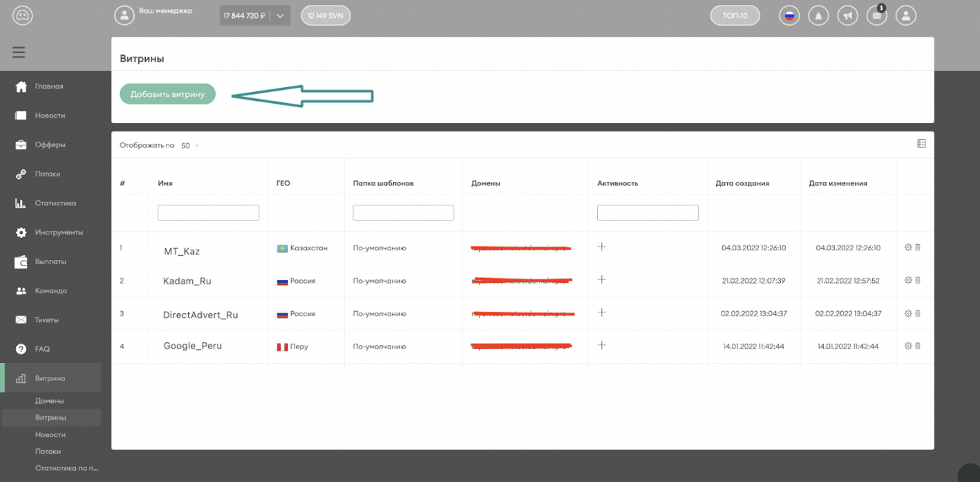Click creation date 04.03.2022 12:26:10
980x482 pixels.
coord(753,248)
